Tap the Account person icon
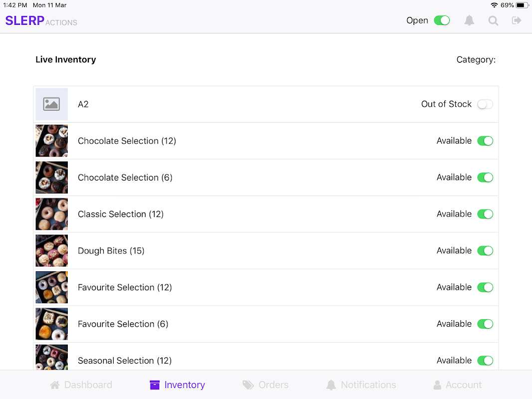This screenshot has height=399, width=532. [x=437, y=385]
